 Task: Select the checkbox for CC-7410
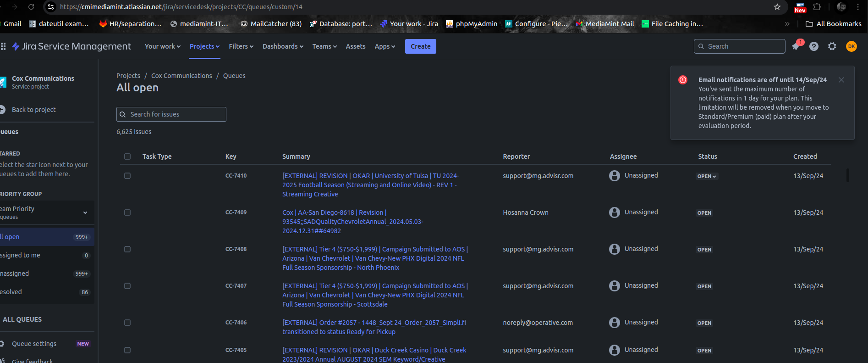[x=127, y=176]
